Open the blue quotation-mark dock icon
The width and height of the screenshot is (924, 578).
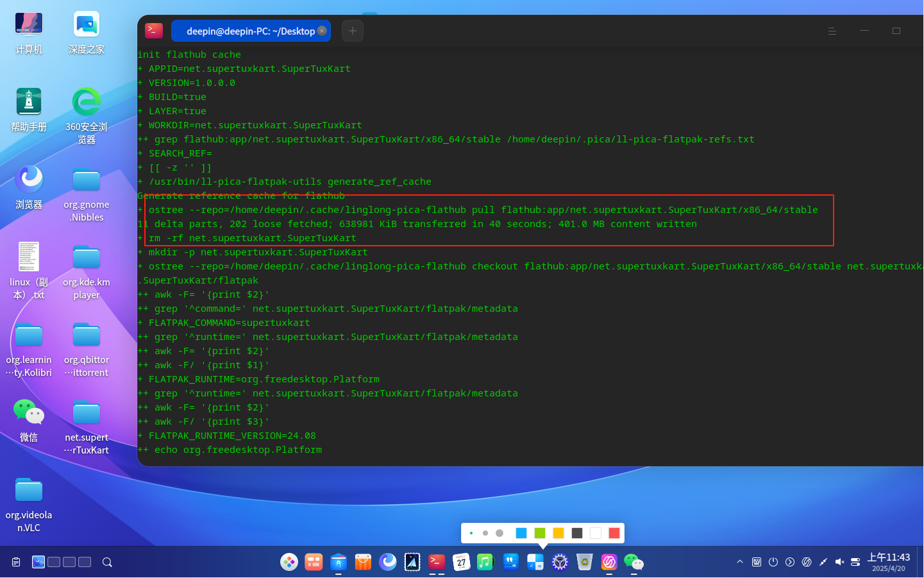[x=510, y=562]
